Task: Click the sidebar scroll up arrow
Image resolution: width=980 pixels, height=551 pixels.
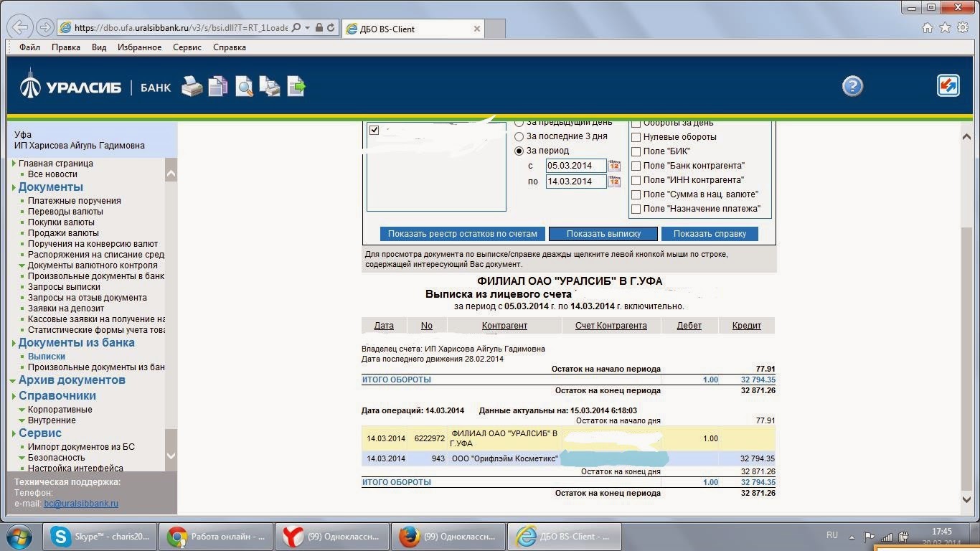Action: [171, 174]
